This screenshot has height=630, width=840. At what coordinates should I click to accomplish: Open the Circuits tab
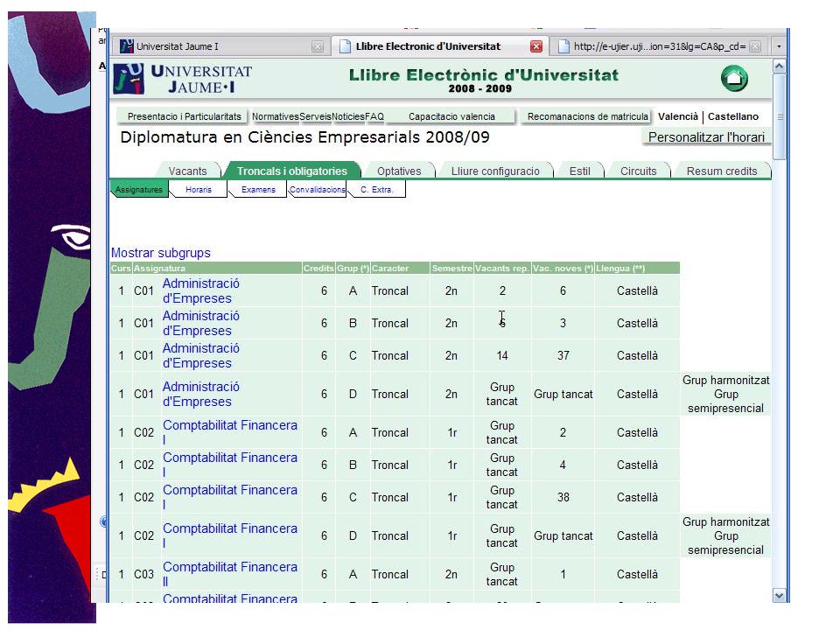638,171
